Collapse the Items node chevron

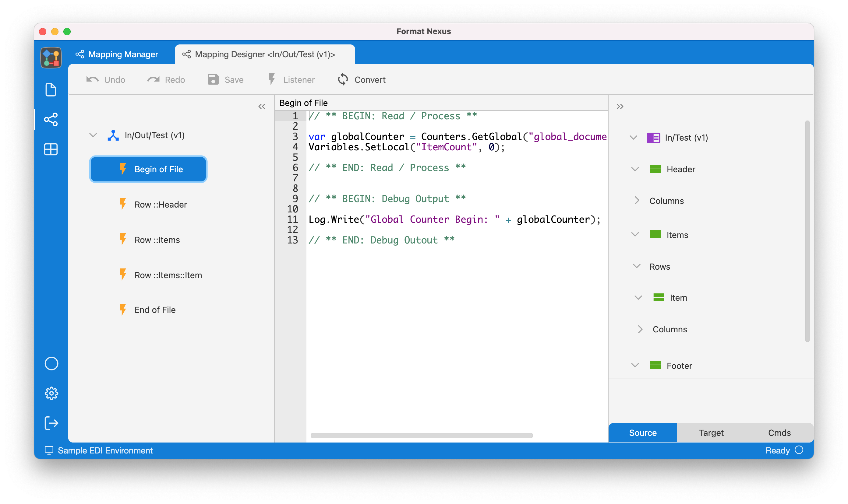pyautogui.click(x=635, y=235)
